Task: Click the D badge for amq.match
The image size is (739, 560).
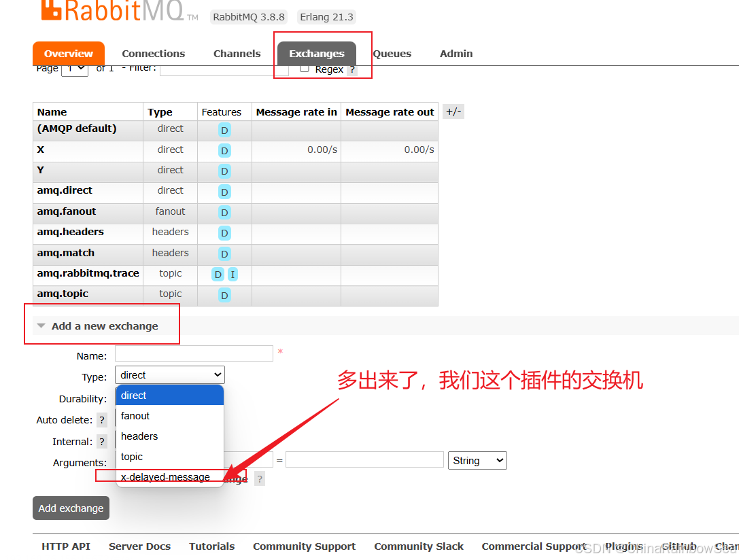Action: [224, 254]
